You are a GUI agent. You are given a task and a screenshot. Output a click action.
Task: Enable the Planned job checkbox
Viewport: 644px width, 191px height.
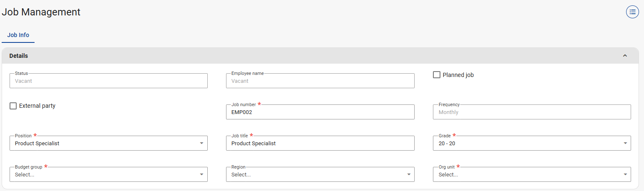tap(437, 75)
